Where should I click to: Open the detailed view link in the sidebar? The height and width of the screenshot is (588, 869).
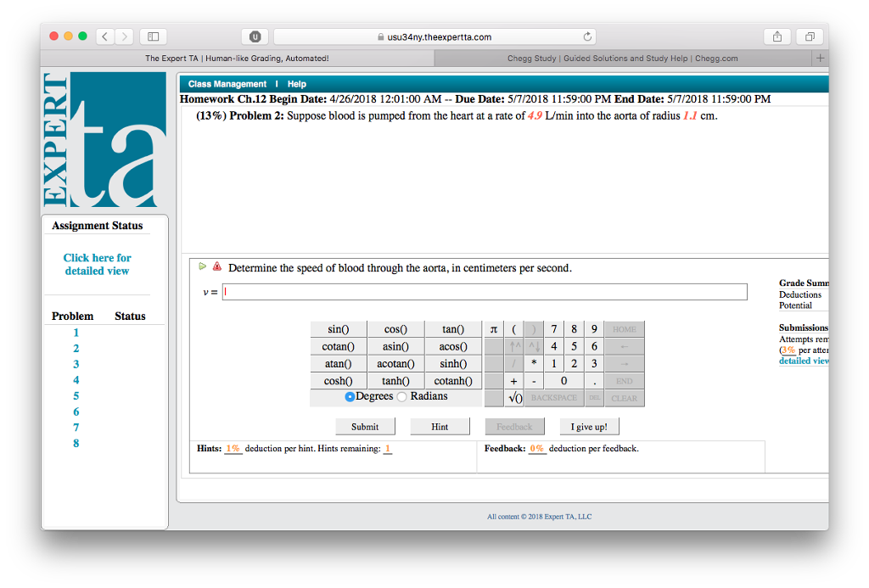pos(97,264)
